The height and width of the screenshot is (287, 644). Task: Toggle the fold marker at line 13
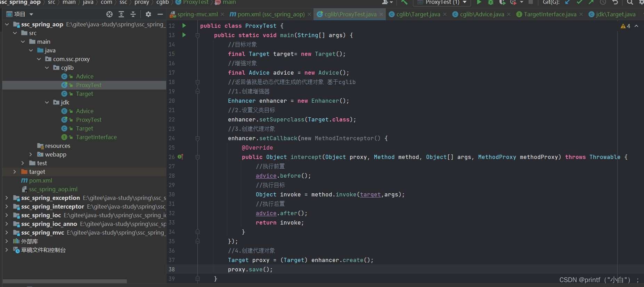[x=197, y=35]
